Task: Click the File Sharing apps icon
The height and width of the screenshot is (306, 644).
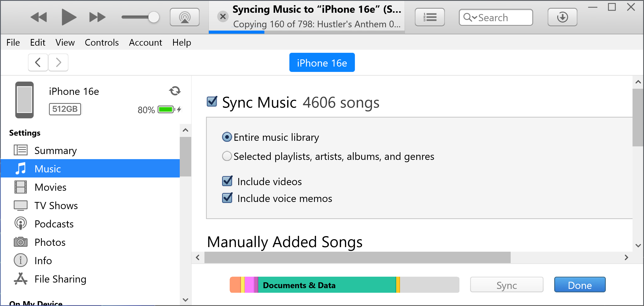Action: pos(21,278)
